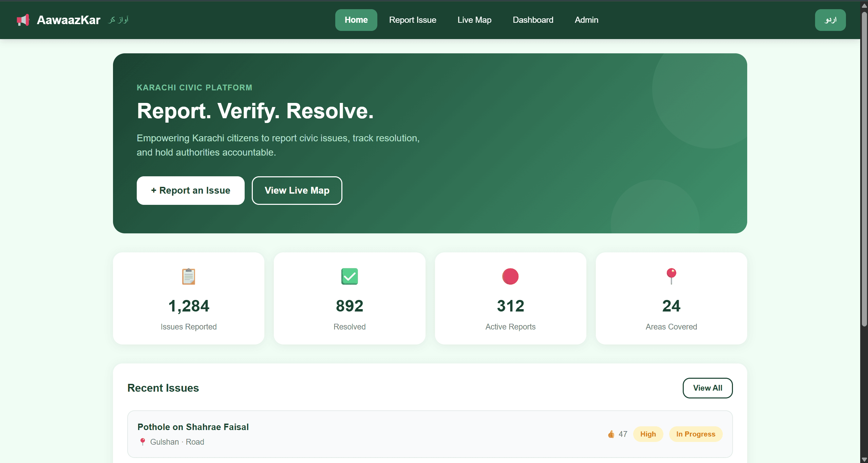Open the Admin tab
Screen dimensions: 868x463
point(586,20)
